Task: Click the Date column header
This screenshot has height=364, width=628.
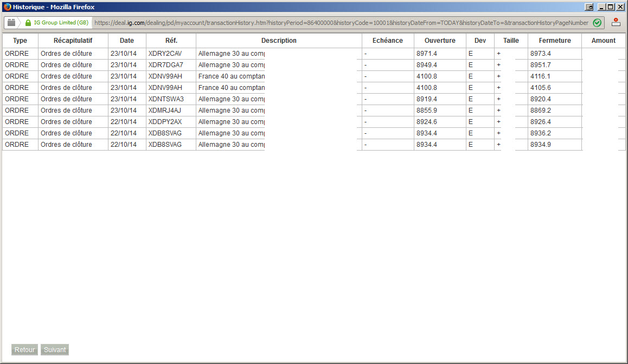Action: (127, 41)
